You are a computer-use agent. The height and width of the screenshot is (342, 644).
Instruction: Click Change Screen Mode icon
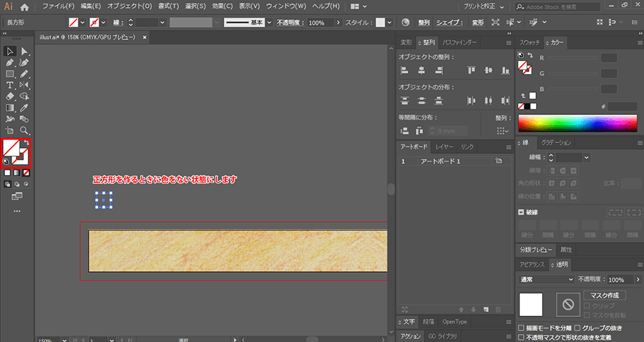(x=17, y=197)
